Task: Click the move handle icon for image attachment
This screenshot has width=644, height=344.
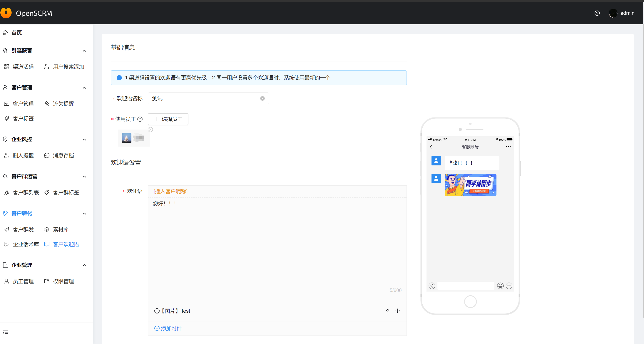Action: (397, 311)
